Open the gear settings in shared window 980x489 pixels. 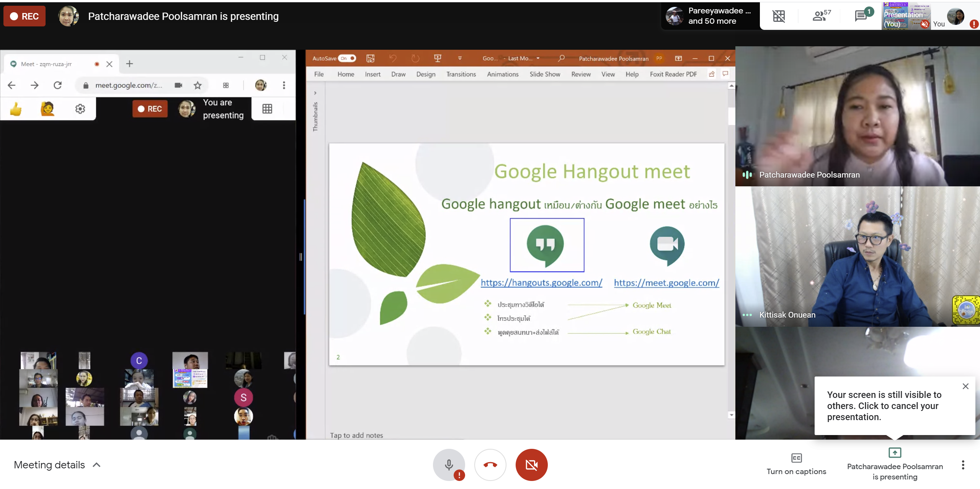(x=80, y=109)
